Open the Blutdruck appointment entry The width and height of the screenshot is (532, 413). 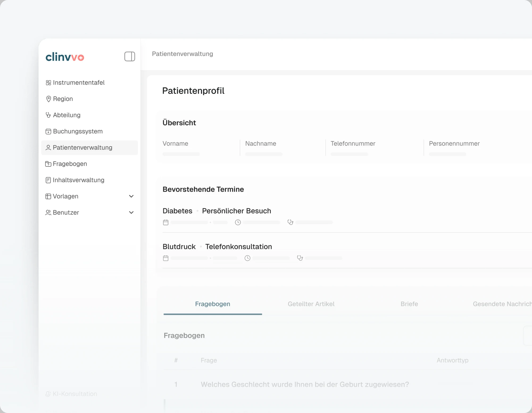179,247
